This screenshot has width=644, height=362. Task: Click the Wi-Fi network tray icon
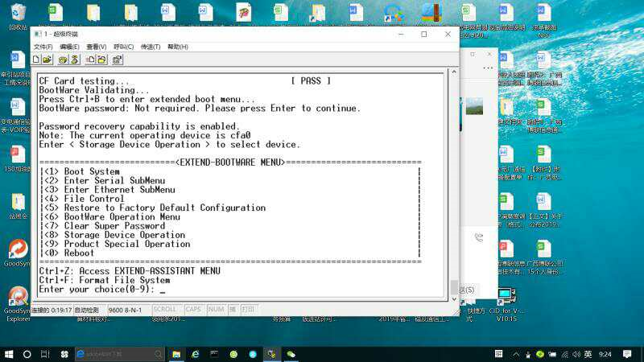565,354
